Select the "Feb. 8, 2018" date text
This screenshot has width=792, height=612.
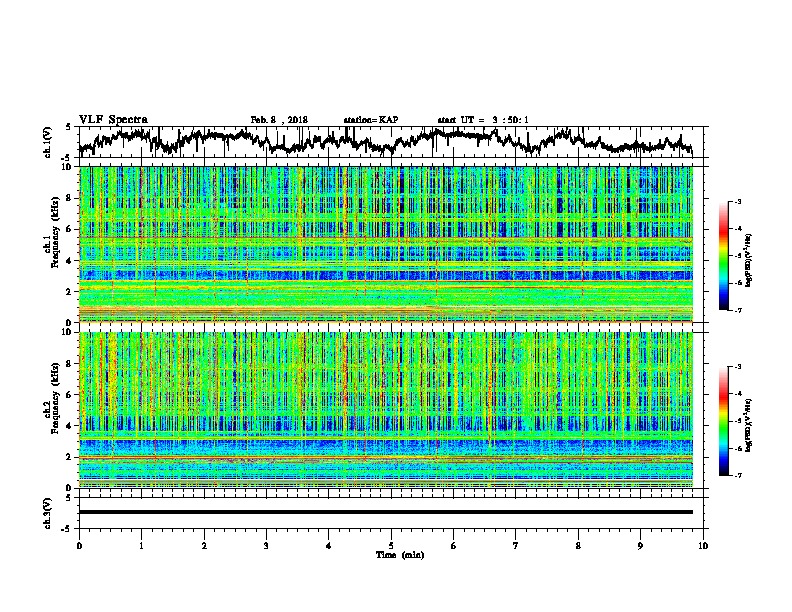[x=279, y=120]
